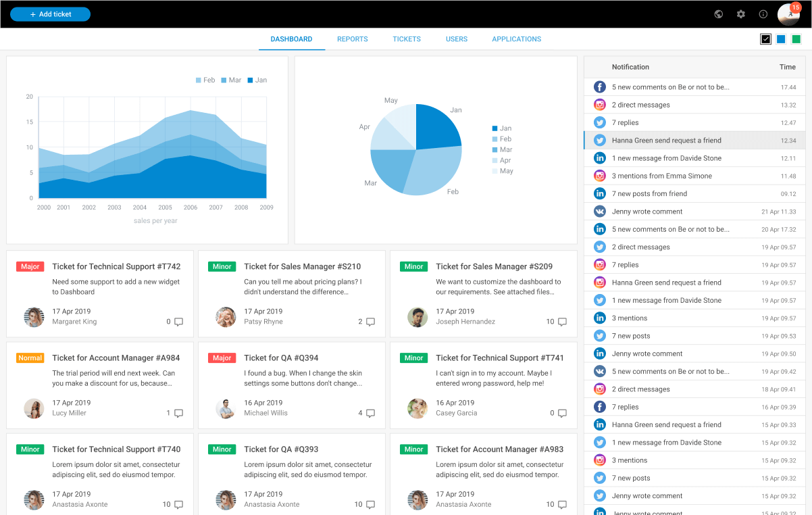
Task: Select the black checked theme box
Action: click(765, 39)
